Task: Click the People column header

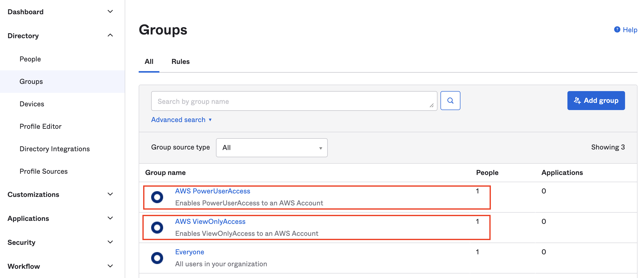Action: pos(487,173)
